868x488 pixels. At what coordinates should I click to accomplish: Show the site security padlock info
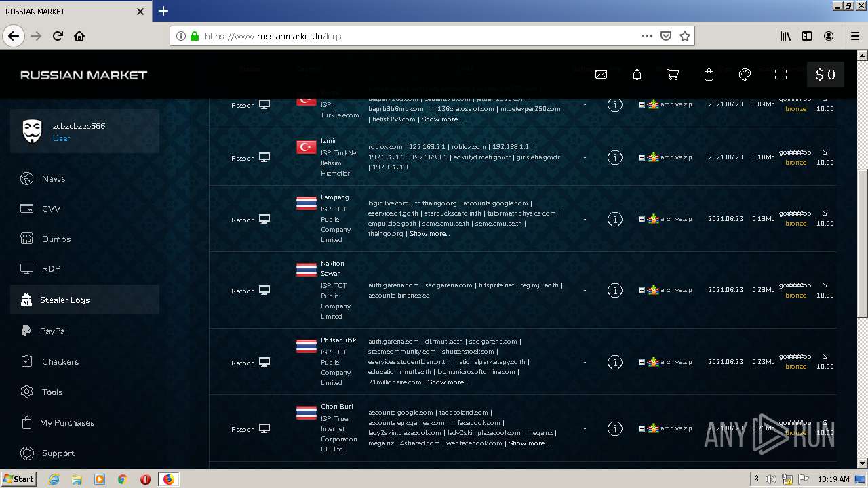pos(195,36)
